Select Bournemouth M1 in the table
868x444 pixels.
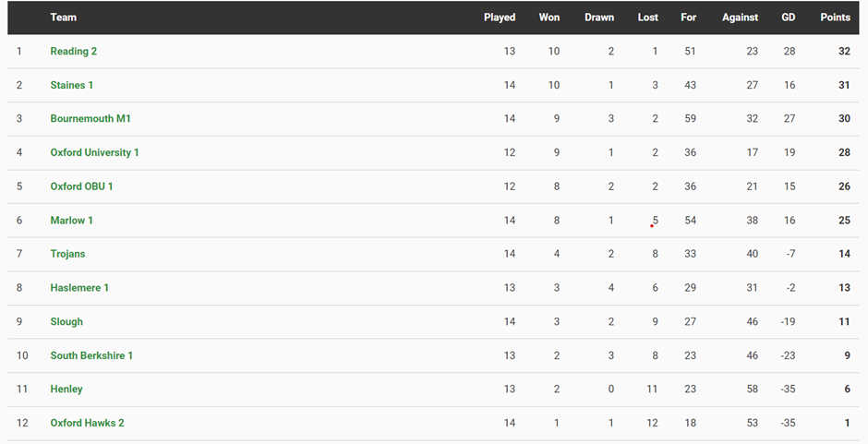(x=90, y=119)
